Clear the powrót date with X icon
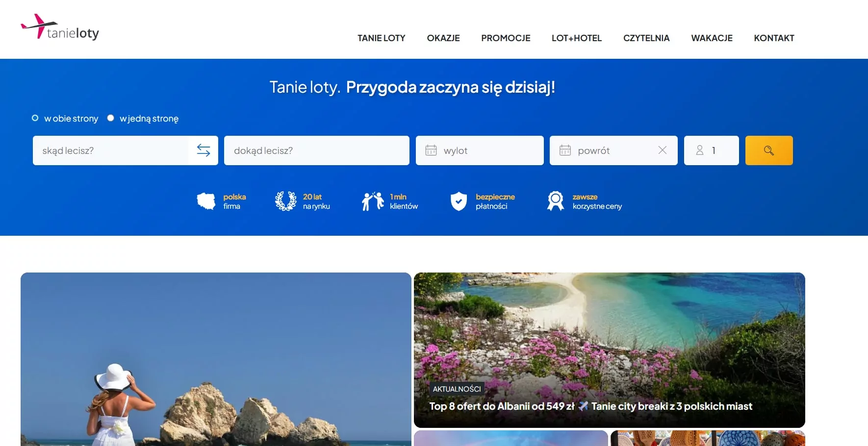868x446 pixels. 662,150
